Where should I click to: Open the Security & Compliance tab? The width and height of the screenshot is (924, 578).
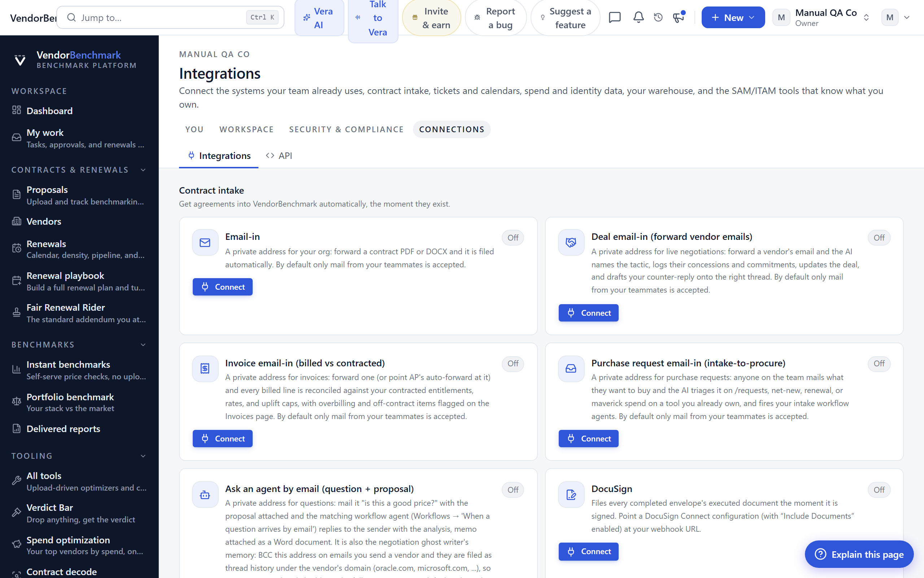[x=346, y=130]
